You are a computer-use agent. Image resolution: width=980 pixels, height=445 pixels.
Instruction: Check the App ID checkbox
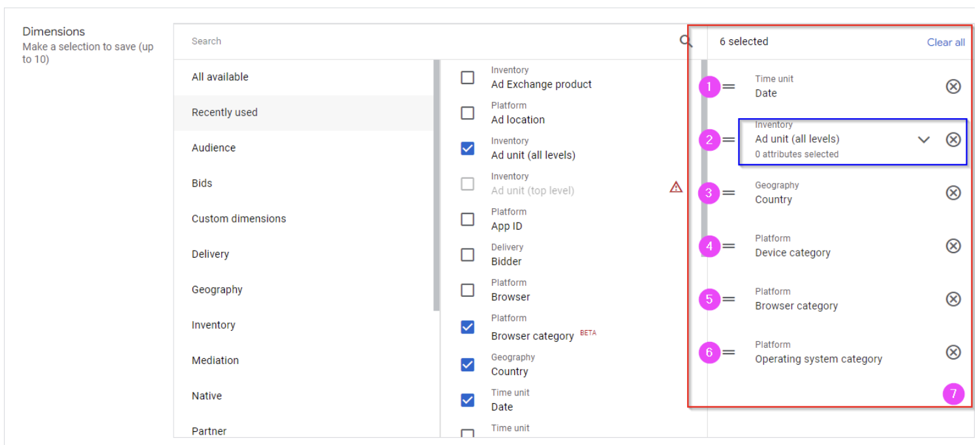click(x=468, y=219)
